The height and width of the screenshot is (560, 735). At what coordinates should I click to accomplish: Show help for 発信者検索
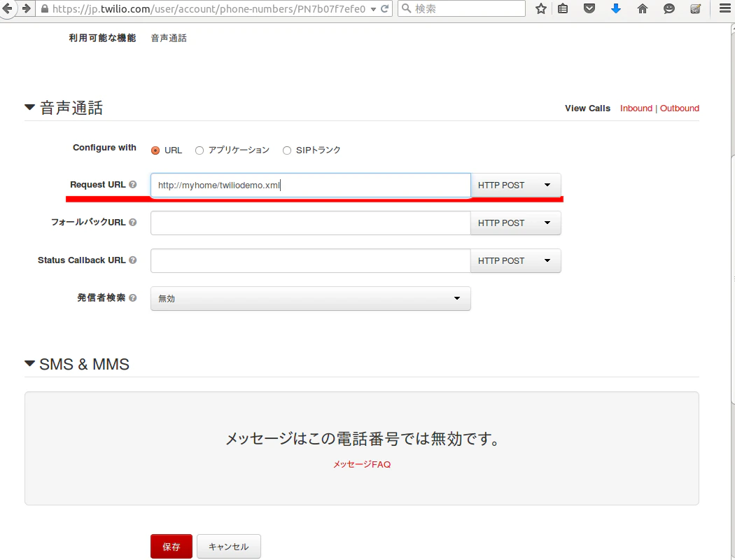point(133,297)
